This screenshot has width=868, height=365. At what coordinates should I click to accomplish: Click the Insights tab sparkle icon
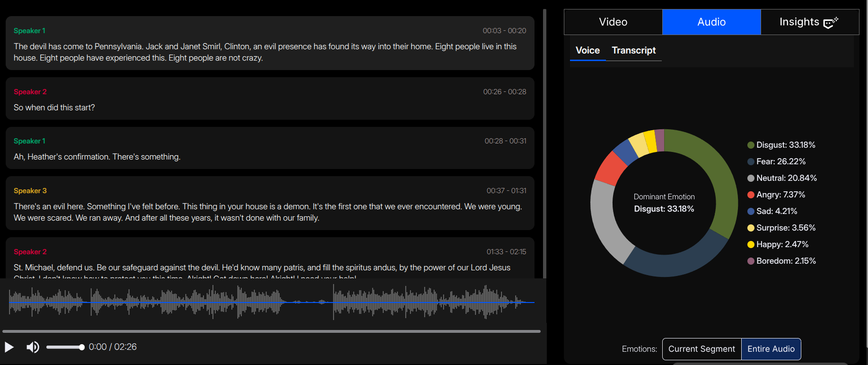(x=831, y=22)
